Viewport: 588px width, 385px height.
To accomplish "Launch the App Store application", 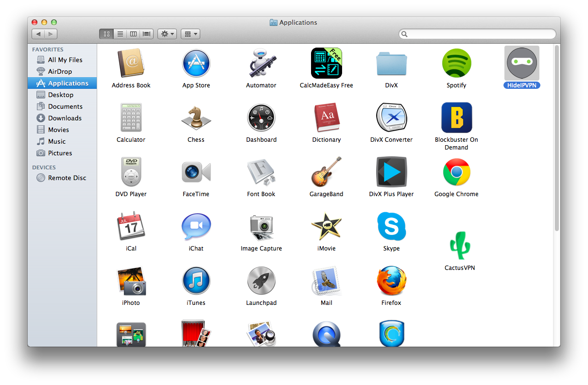I will [196, 63].
